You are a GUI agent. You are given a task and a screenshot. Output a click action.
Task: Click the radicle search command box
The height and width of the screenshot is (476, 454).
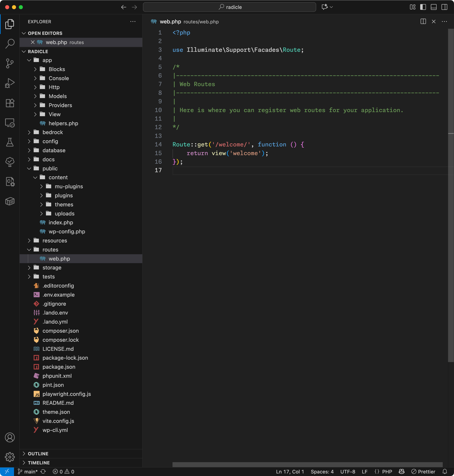[229, 7]
